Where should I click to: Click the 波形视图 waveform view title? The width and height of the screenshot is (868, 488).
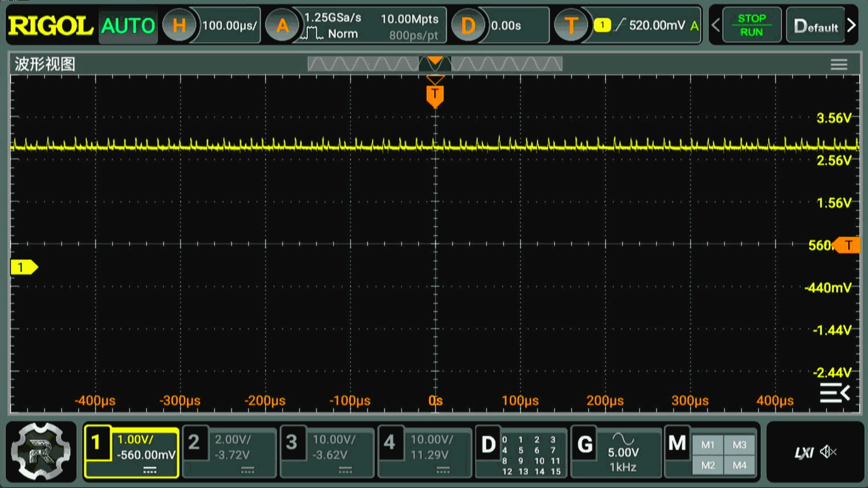pyautogui.click(x=45, y=64)
